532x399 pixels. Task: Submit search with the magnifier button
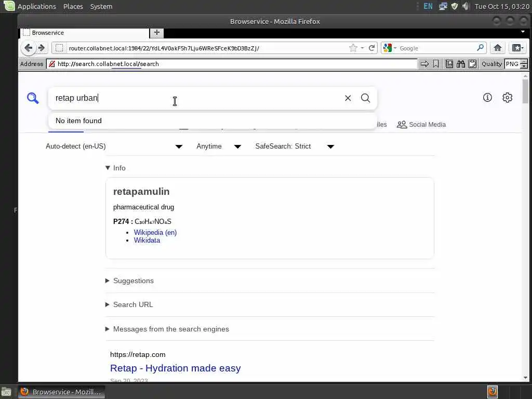(x=365, y=98)
